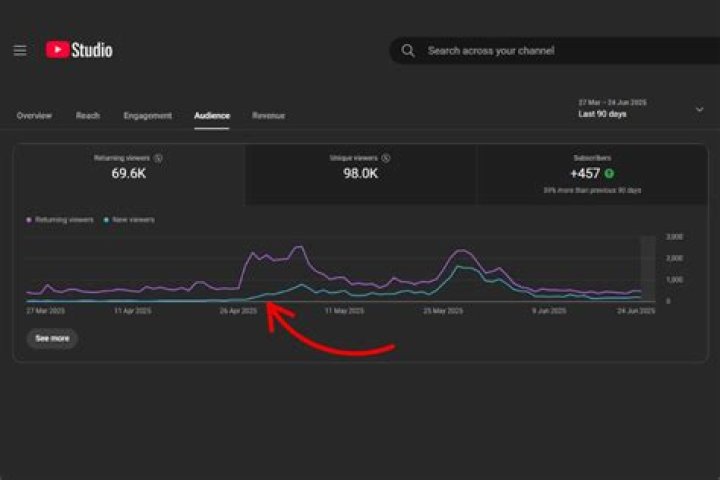Open the Engagement tab
Image resolution: width=720 pixels, height=480 pixels.
(147, 116)
